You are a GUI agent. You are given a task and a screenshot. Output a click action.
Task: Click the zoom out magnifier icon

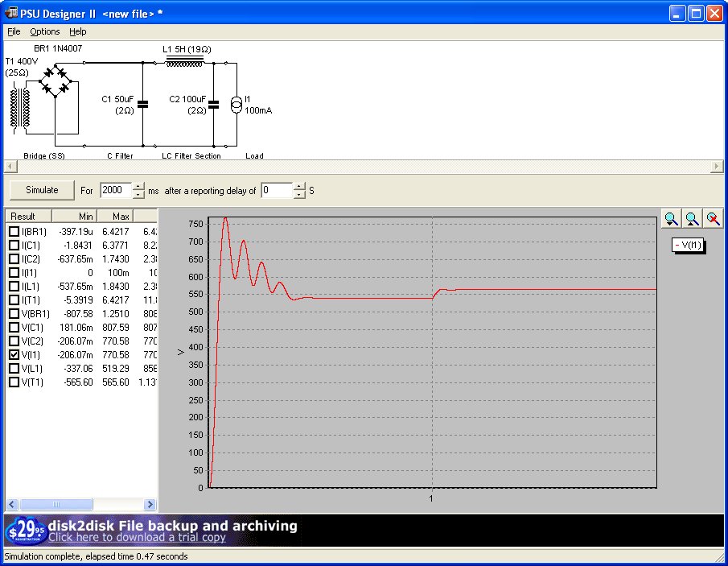coord(692,218)
